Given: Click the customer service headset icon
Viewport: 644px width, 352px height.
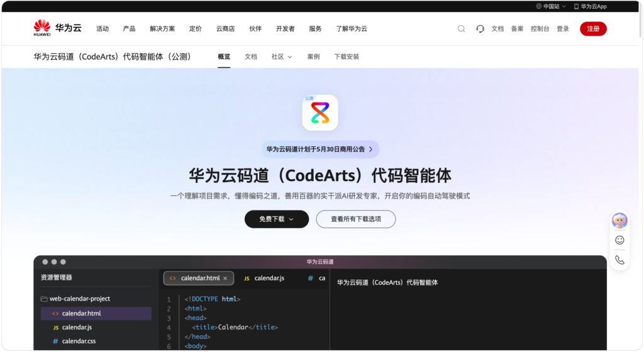Looking at the screenshot, I should pyautogui.click(x=480, y=29).
